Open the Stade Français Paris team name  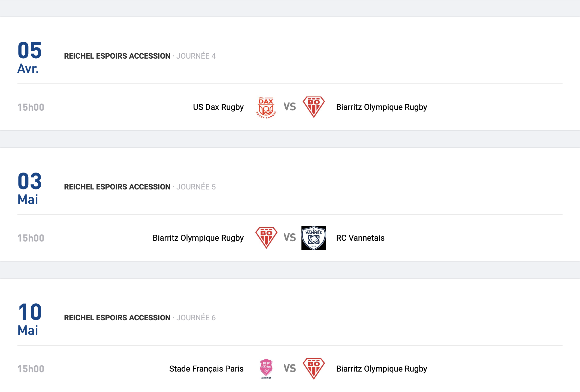click(206, 369)
